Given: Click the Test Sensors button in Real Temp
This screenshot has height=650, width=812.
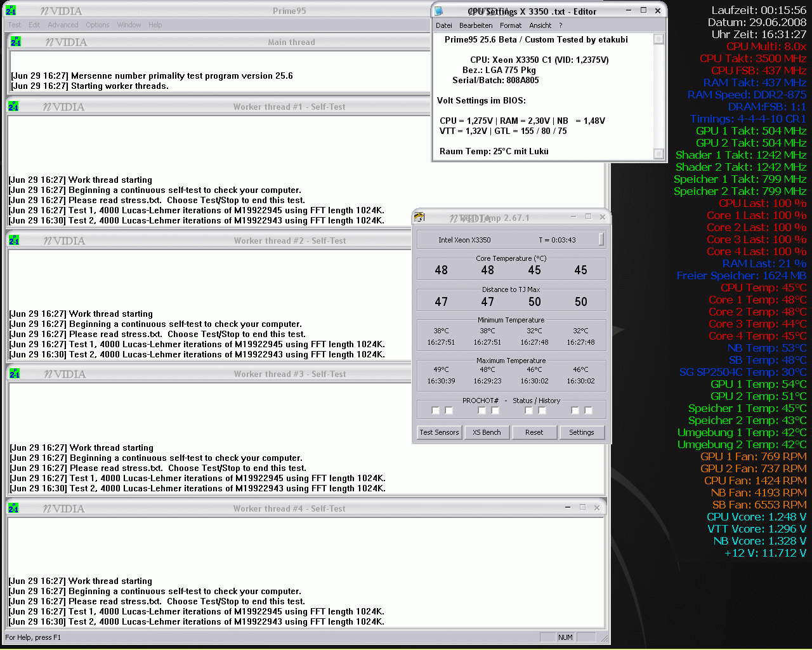Looking at the screenshot, I should 439,432.
